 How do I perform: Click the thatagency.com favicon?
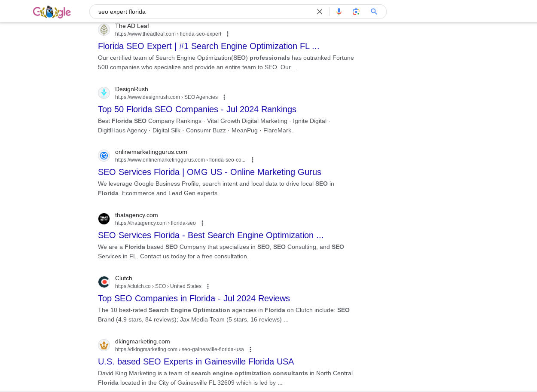tap(104, 219)
